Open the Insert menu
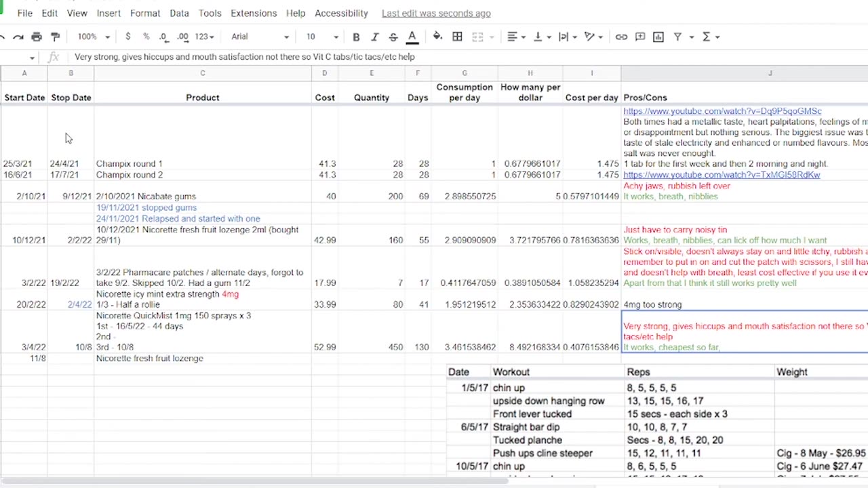This screenshot has height=488, width=868. [x=108, y=13]
